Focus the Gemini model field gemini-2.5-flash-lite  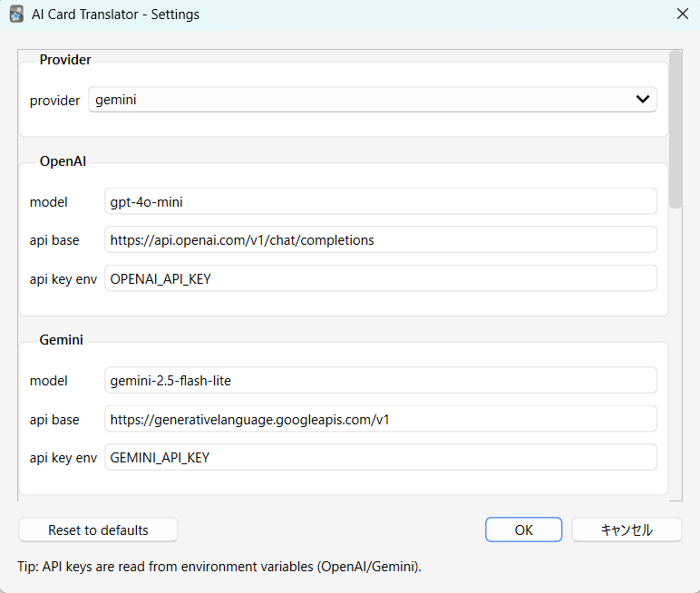point(380,381)
